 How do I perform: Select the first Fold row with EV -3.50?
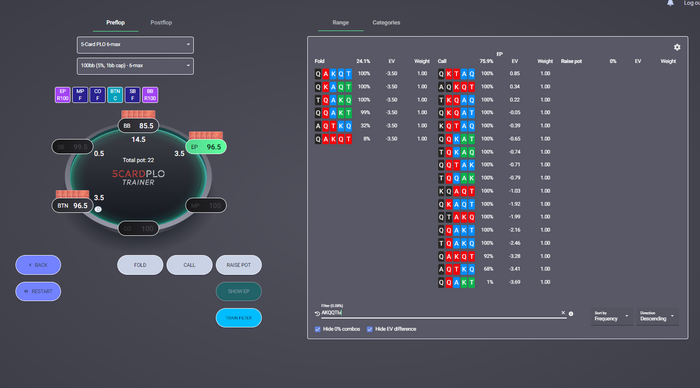pyautogui.click(x=372, y=74)
